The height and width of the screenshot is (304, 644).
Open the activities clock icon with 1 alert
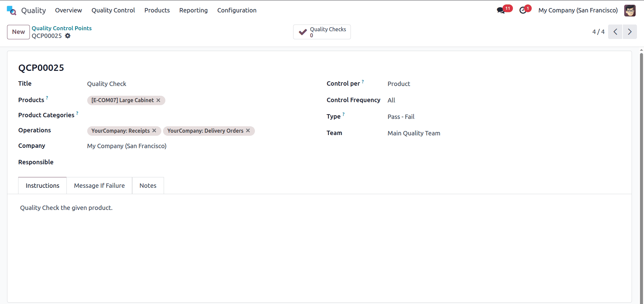click(523, 10)
